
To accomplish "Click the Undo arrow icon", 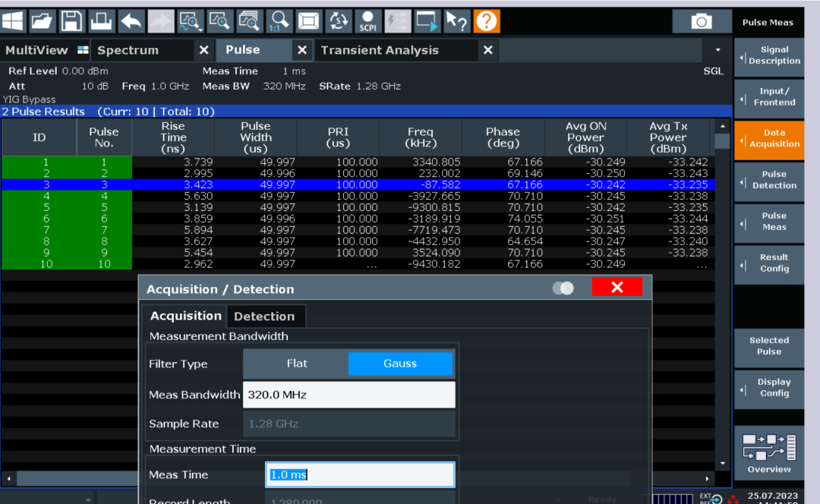I will (131, 21).
